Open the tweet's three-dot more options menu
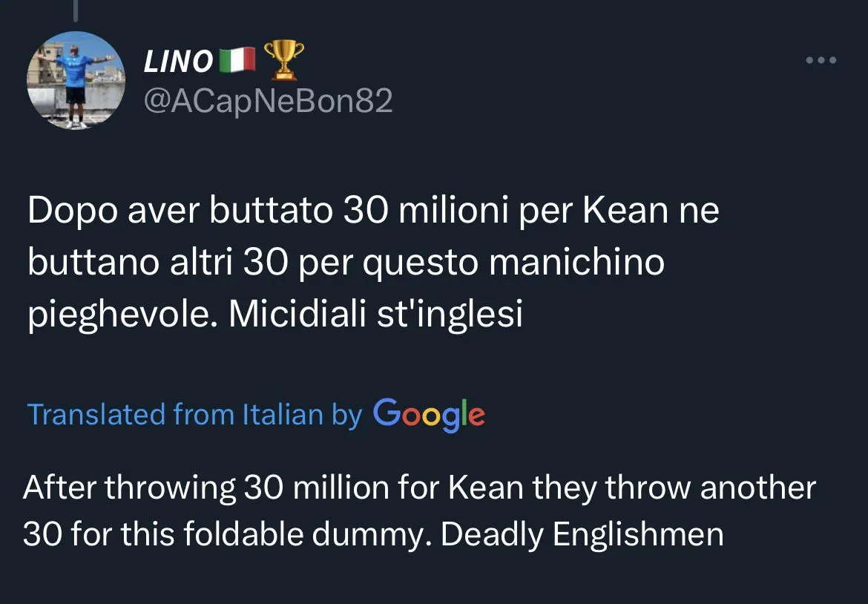 click(x=821, y=61)
